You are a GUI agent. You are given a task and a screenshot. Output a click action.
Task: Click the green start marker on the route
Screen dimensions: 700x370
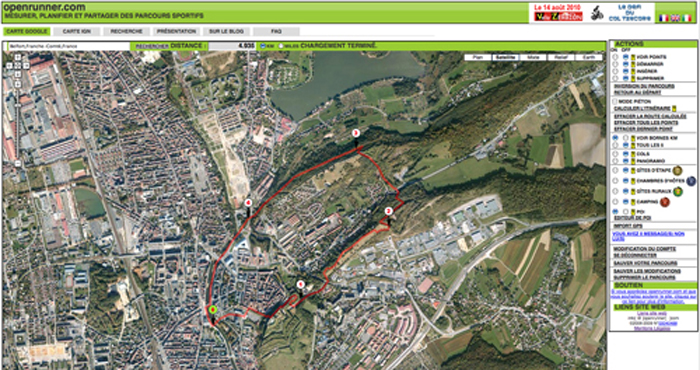pyautogui.click(x=213, y=309)
